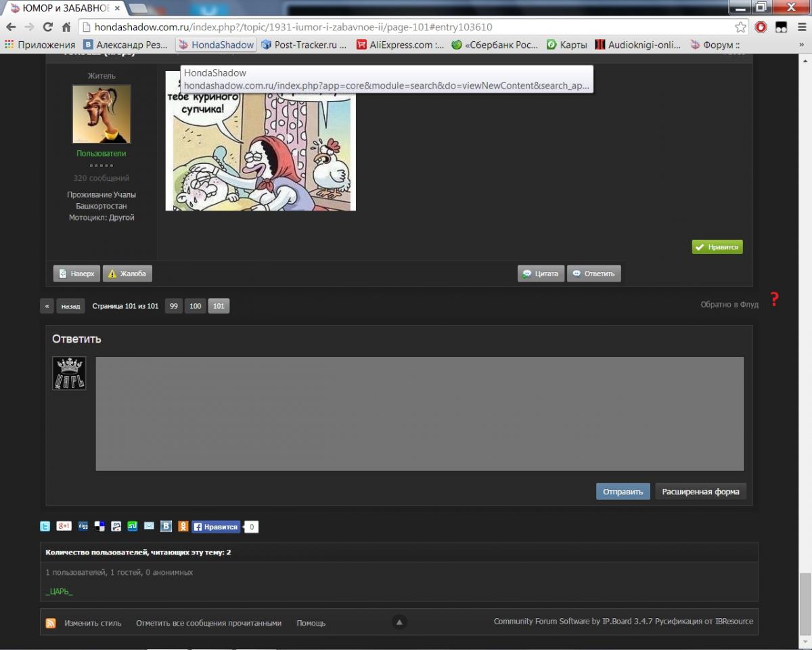Click the Facebook Нравится button

[217, 527]
